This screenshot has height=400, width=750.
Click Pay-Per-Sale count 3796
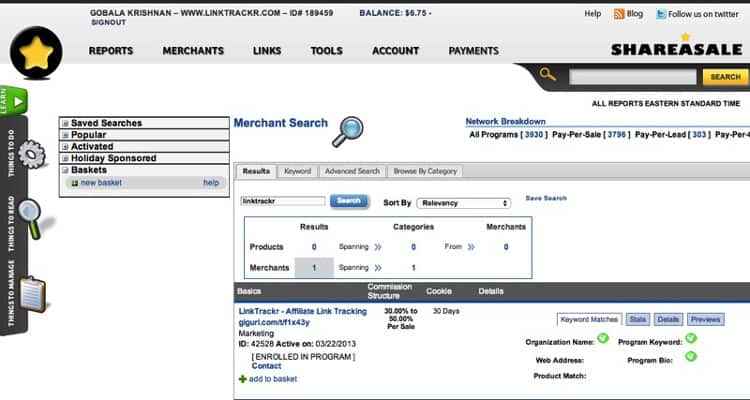(617, 135)
